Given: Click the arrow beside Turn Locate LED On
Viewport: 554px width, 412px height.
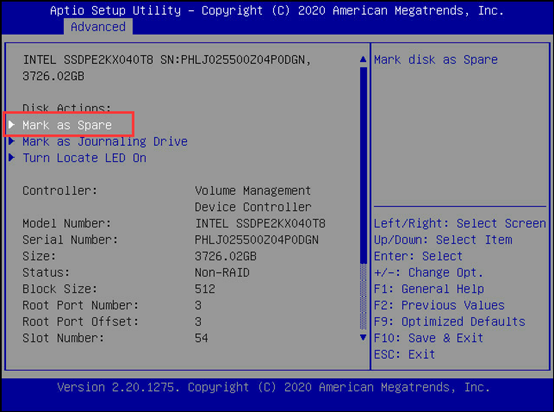Looking at the screenshot, I should [12, 157].
